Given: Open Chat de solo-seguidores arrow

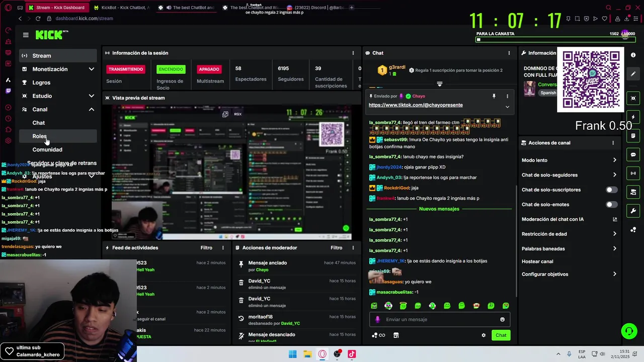Looking at the screenshot, I should [x=614, y=175].
